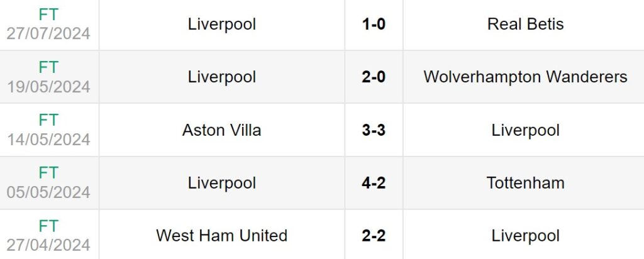
Task: Click Real Betis team name
Action: tap(525, 25)
